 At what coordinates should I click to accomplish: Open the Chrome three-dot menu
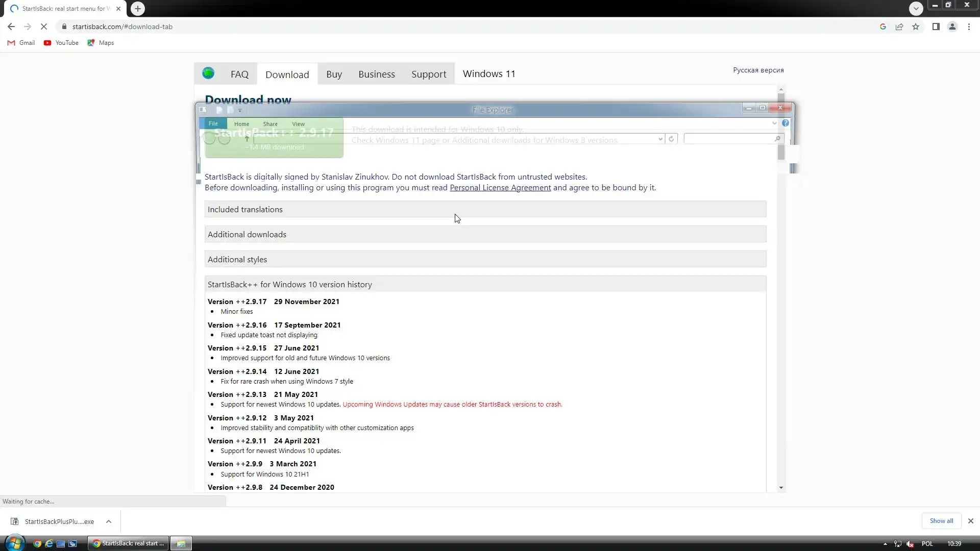pos(969,27)
